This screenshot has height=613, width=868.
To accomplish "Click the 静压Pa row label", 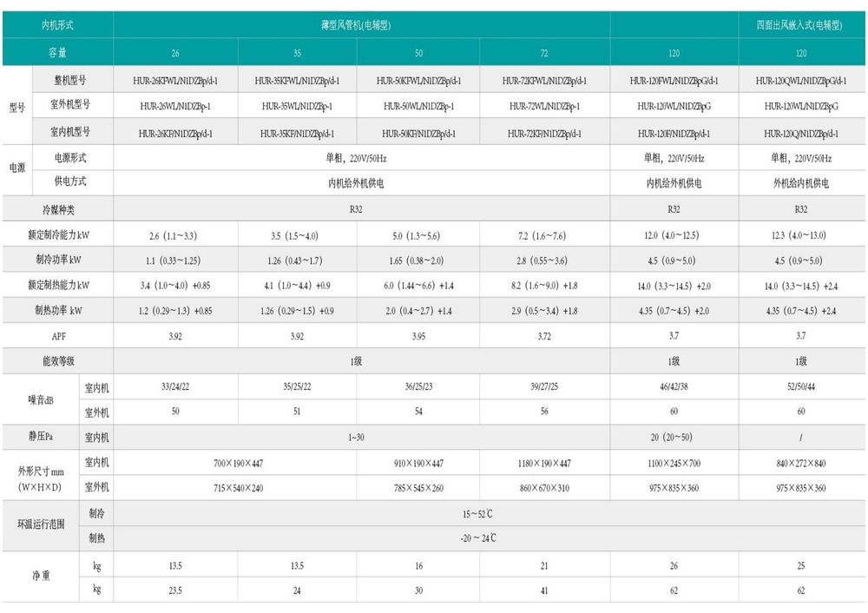I will [41, 437].
